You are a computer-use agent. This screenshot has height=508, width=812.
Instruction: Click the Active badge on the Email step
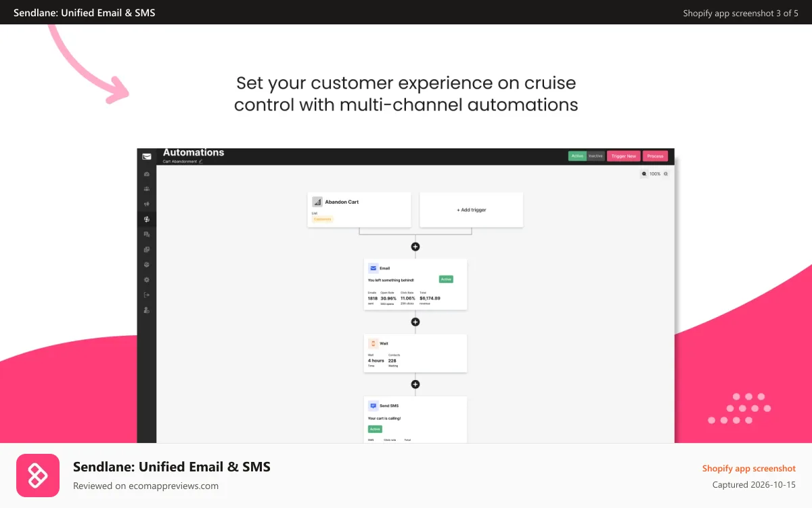tap(446, 279)
